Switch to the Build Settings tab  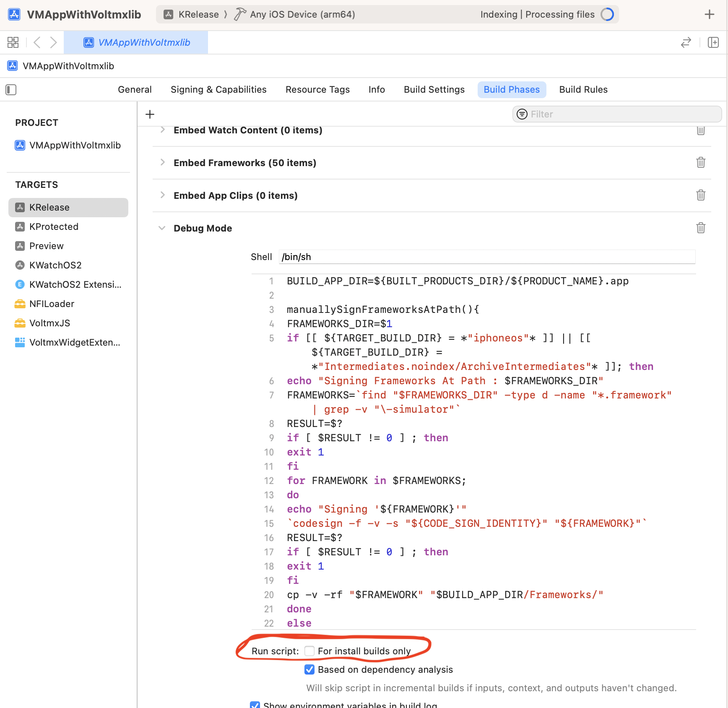[434, 90]
